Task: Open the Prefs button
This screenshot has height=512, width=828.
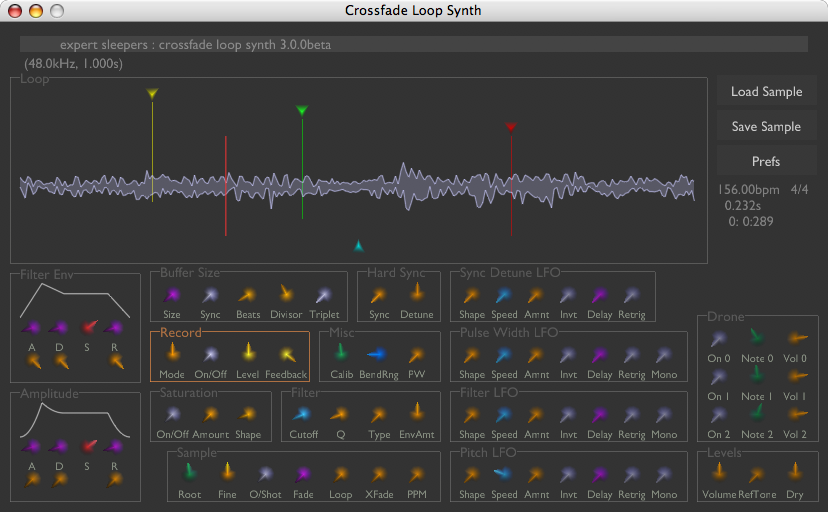Action: coord(766,161)
